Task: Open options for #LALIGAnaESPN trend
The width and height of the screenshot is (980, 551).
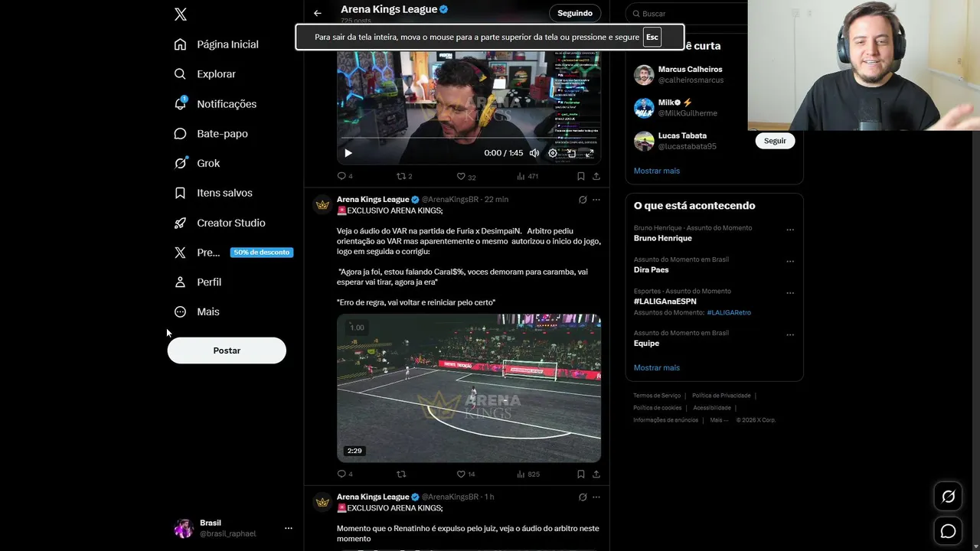Action: 790,293
